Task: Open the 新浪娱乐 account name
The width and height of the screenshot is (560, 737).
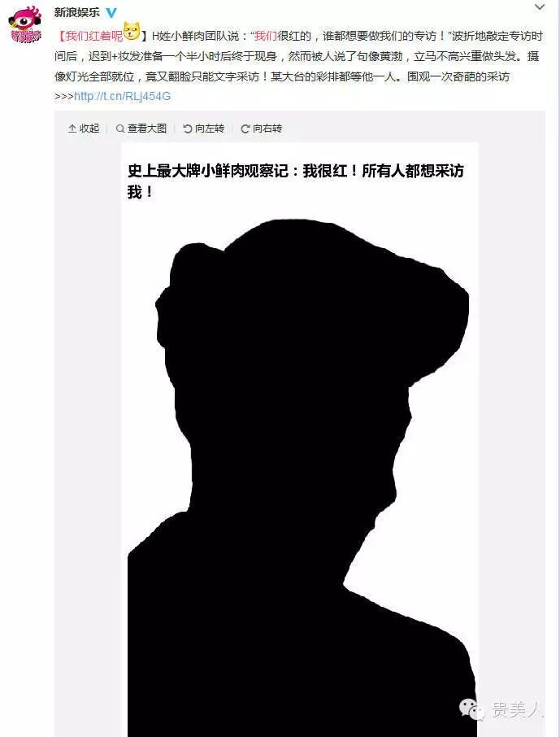Action: [x=77, y=13]
